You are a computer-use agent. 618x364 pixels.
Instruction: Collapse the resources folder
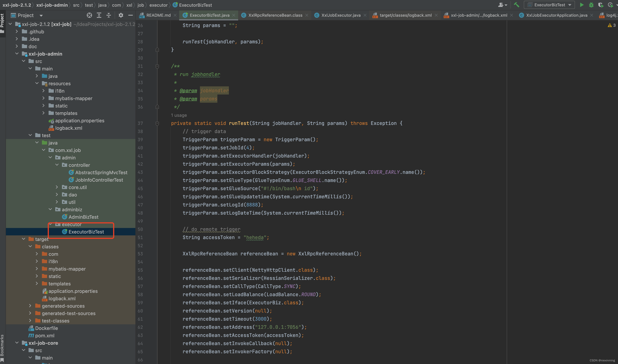pos(37,83)
